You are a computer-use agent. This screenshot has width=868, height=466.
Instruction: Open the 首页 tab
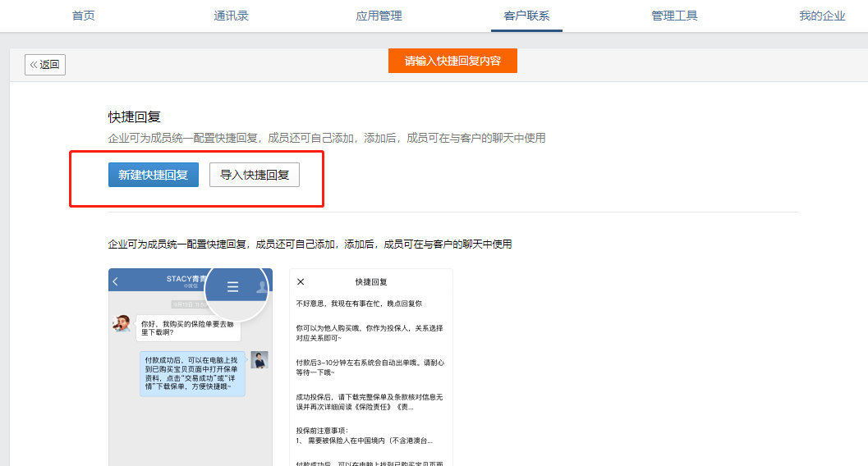[x=84, y=16]
